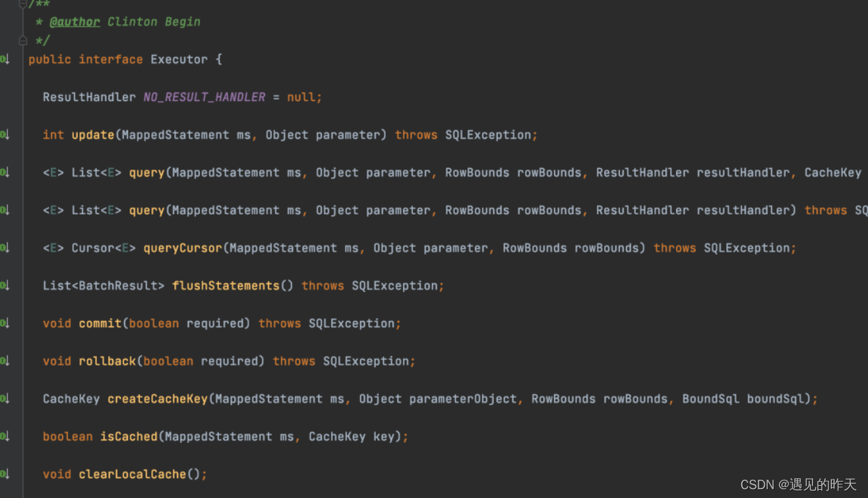Image resolution: width=868 pixels, height=498 pixels.
Task: Click SQLException on the update line
Action: pyautogui.click(x=488, y=135)
